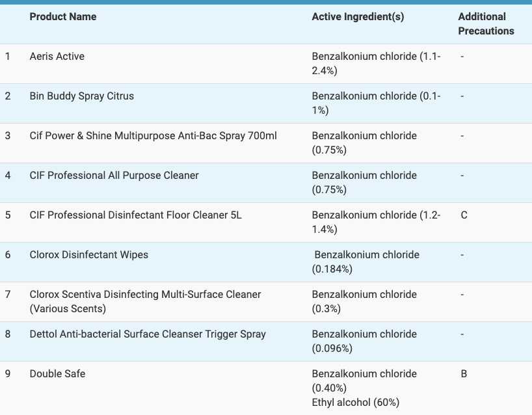Click the Benzalkonium chloride (0.184%) ingredient cell
The height and width of the screenshot is (415, 532).
tap(366, 261)
